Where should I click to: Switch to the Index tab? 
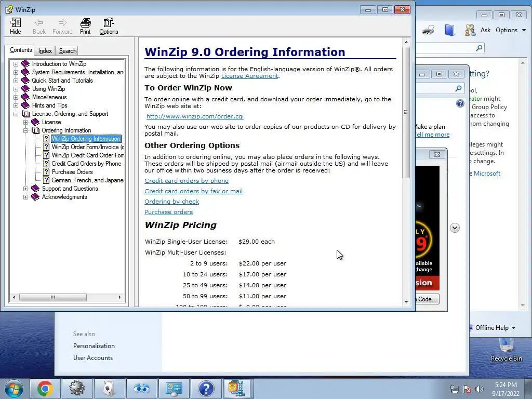pos(45,51)
